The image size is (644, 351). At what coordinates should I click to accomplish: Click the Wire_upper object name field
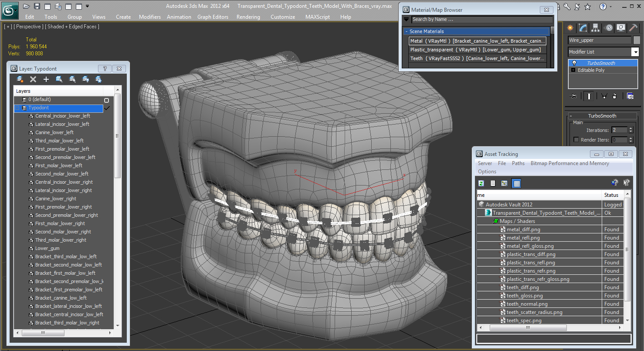(x=600, y=40)
